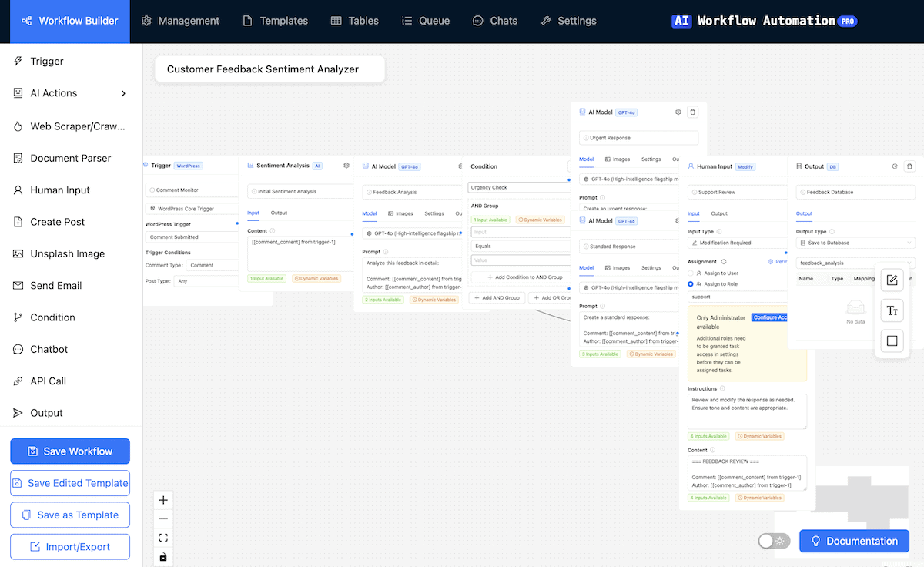Fit canvas to view icon
The image size is (924, 567).
163,538
